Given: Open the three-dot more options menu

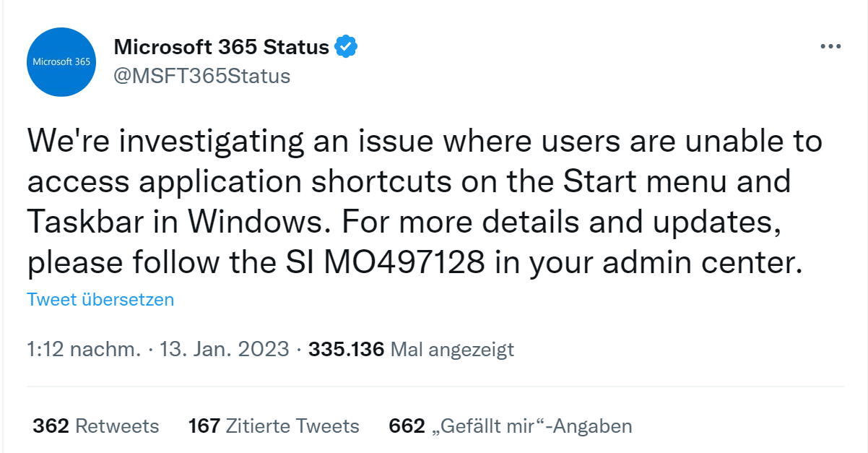Looking at the screenshot, I should tap(830, 47).
